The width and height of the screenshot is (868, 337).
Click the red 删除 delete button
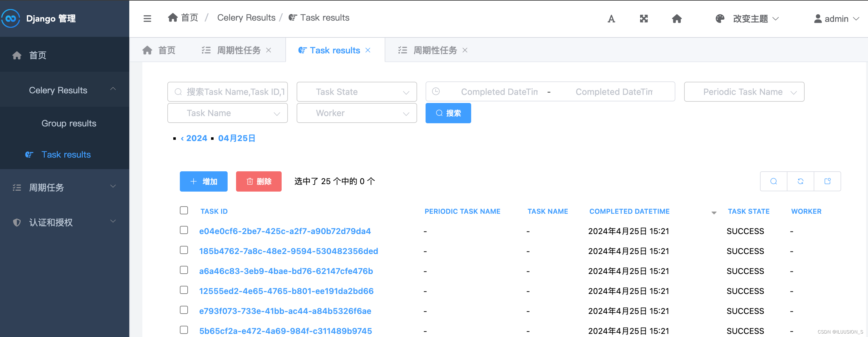coord(259,182)
